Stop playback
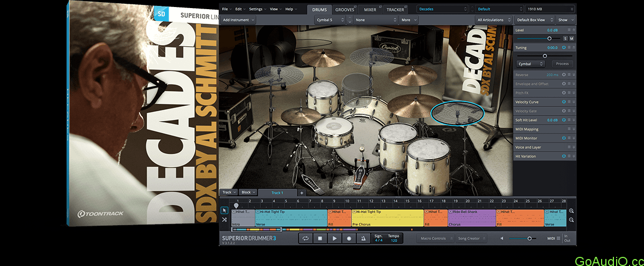 [x=320, y=238]
